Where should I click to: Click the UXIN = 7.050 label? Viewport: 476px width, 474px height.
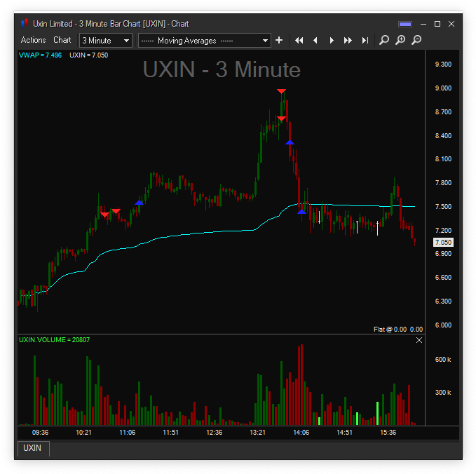[88, 55]
